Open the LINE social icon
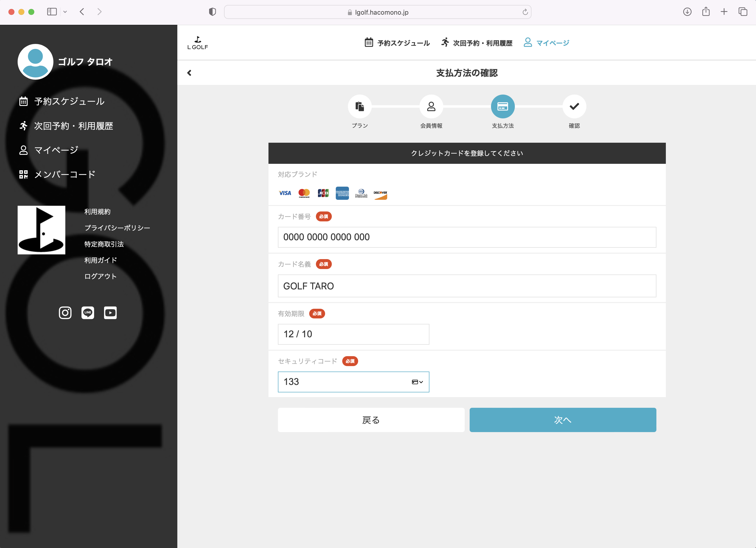The height and width of the screenshot is (548, 756). 88,312
